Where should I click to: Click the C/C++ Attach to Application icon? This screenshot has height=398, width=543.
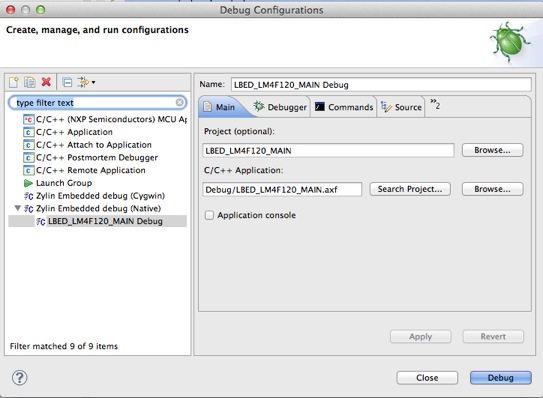[28, 145]
